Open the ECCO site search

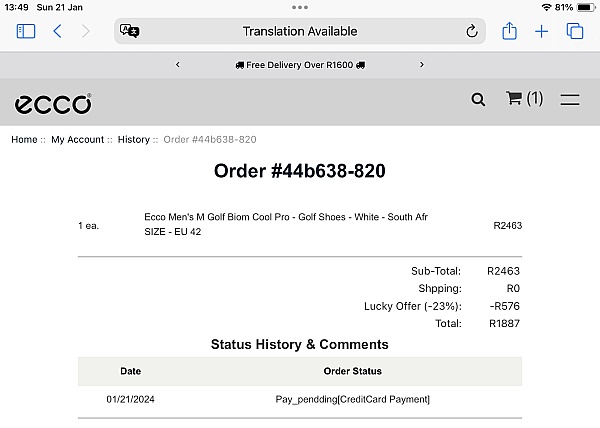pos(478,99)
